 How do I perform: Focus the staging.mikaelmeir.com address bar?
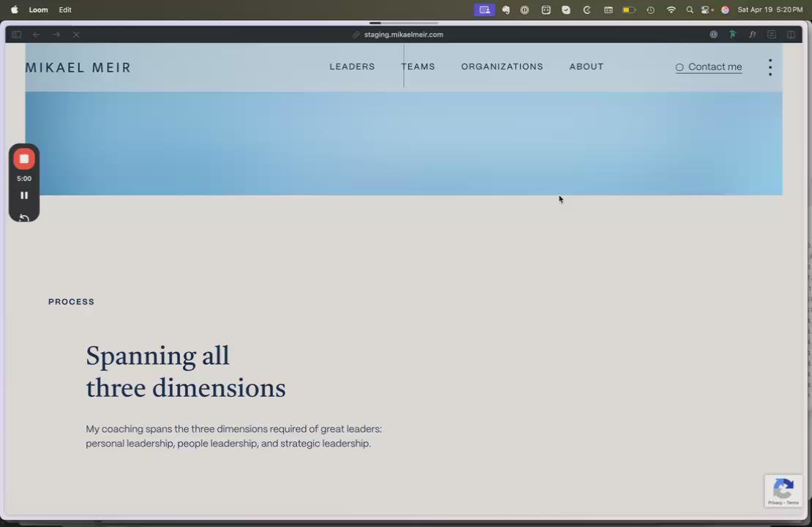403,34
